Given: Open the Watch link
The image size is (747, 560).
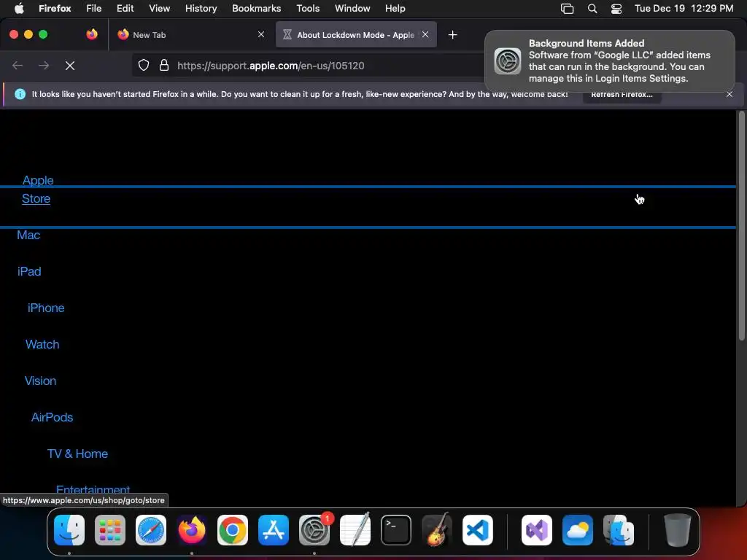Looking at the screenshot, I should point(42,344).
